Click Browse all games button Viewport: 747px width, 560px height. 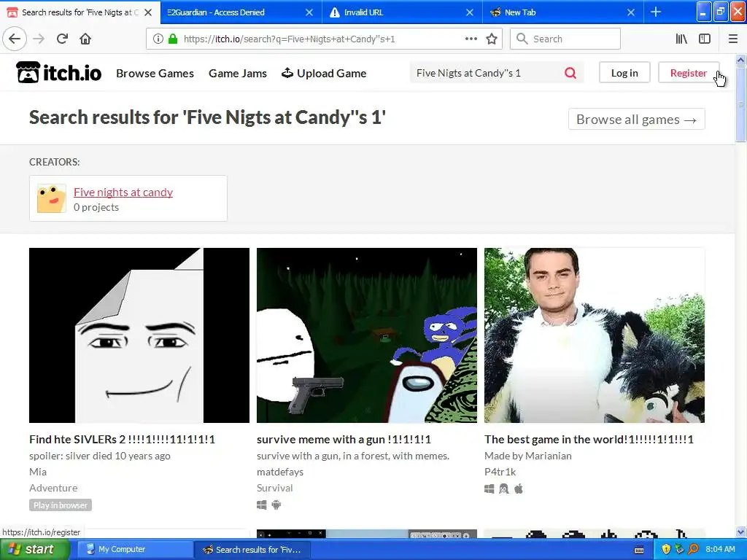[636, 119]
